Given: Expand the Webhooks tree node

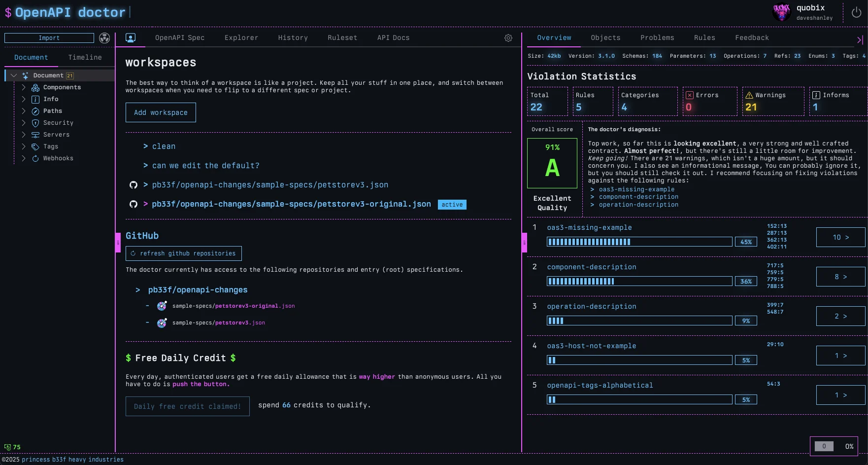Looking at the screenshot, I should (x=23, y=158).
